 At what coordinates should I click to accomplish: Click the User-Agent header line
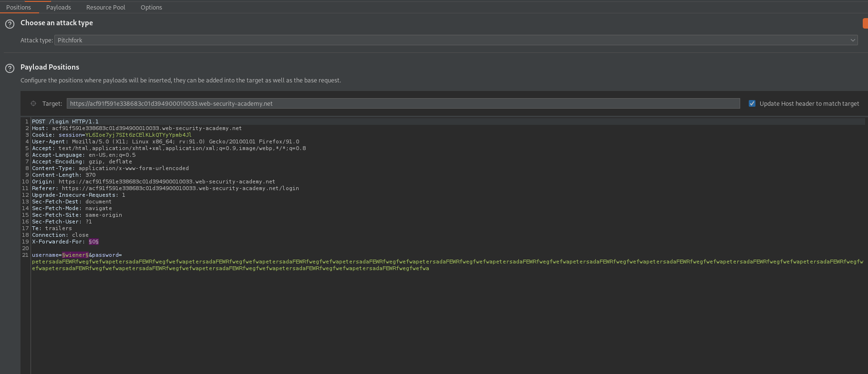point(165,142)
